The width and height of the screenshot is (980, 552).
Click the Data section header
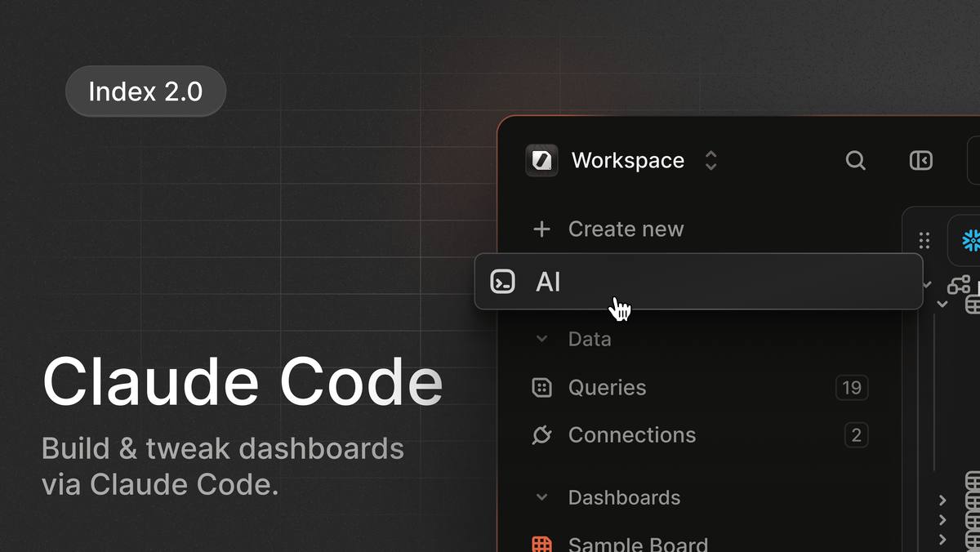tap(590, 339)
